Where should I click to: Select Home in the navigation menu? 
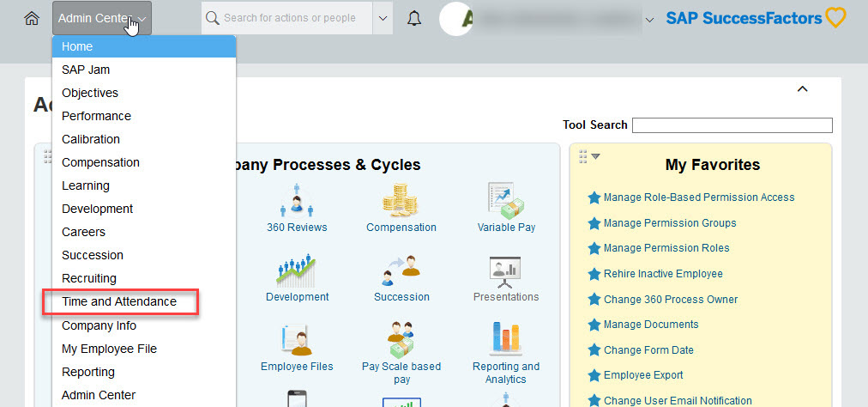[x=144, y=46]
